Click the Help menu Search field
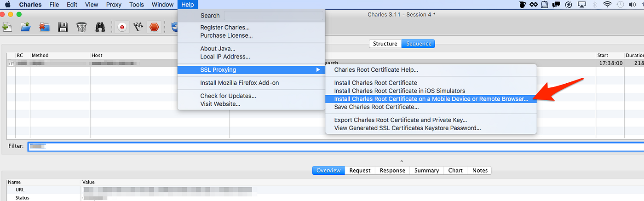 point(273,16)
